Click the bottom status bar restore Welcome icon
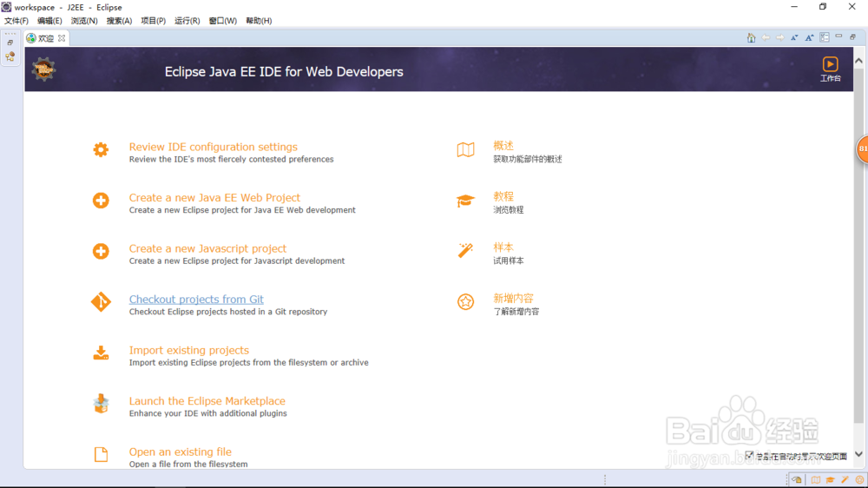Screen dimensions: 868x488 [796, 479]
